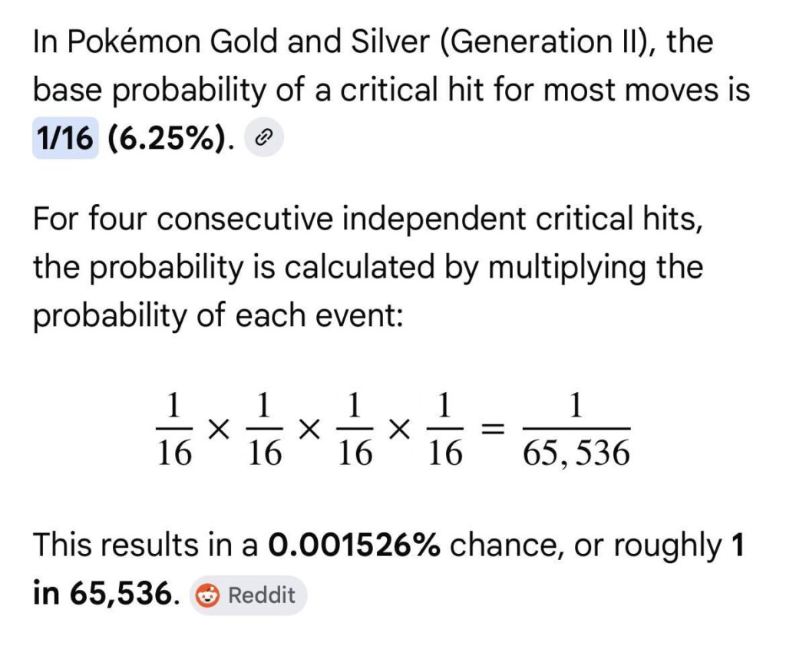Click the link chain icon after 6.25%
Image resolution: width=786 pixels, height=672 pixels.
pos(263,138)
